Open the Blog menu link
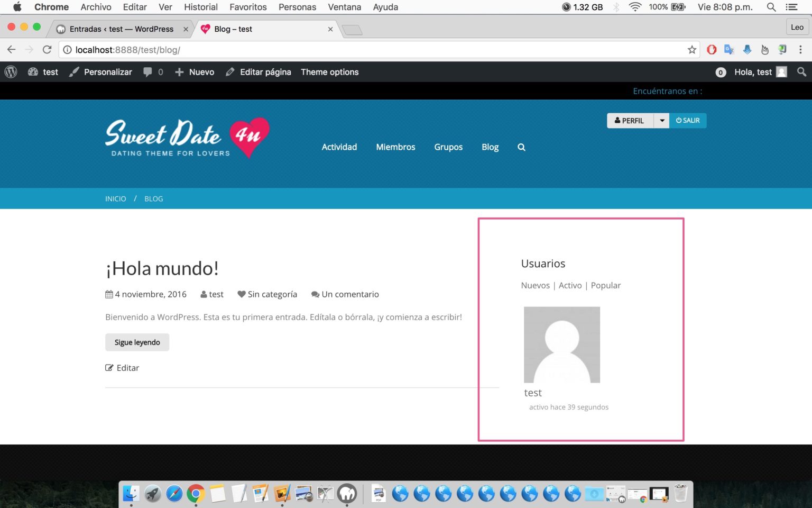 490,147
